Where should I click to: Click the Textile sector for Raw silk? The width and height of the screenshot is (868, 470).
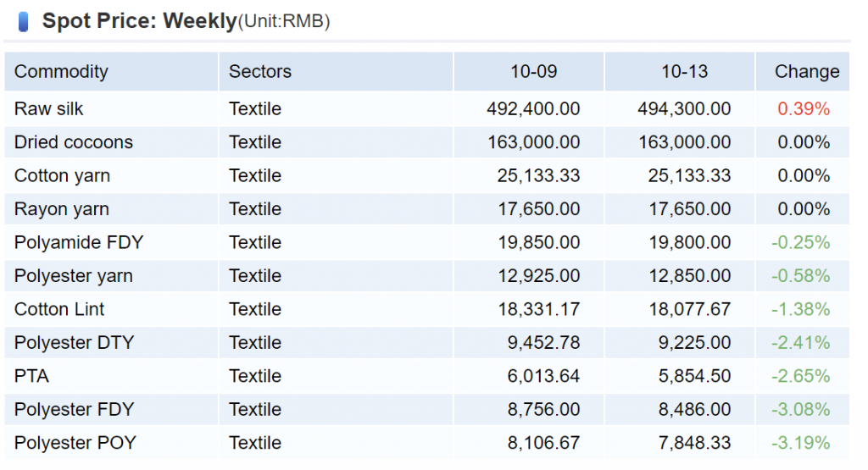[x=254, y=109]
